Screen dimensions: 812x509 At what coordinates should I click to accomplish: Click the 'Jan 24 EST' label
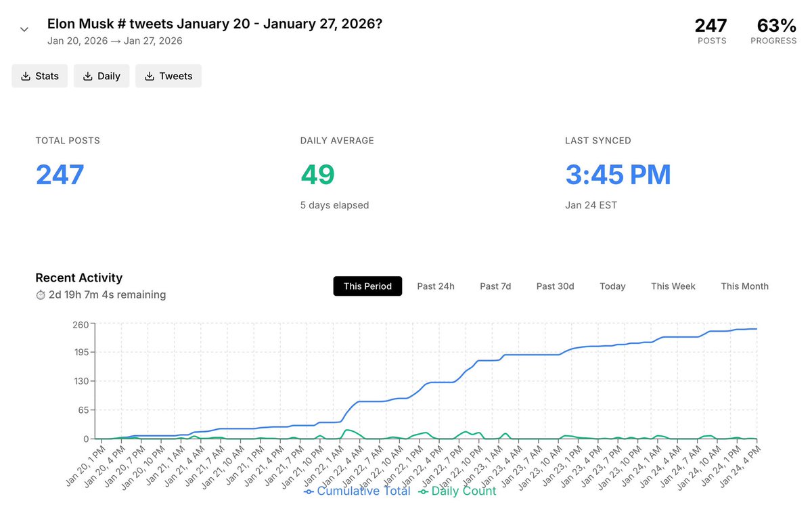[x=591, y=205]
